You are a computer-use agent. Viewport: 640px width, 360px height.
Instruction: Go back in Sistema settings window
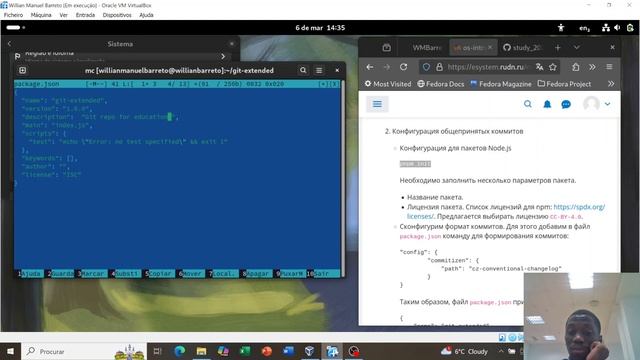10,44
